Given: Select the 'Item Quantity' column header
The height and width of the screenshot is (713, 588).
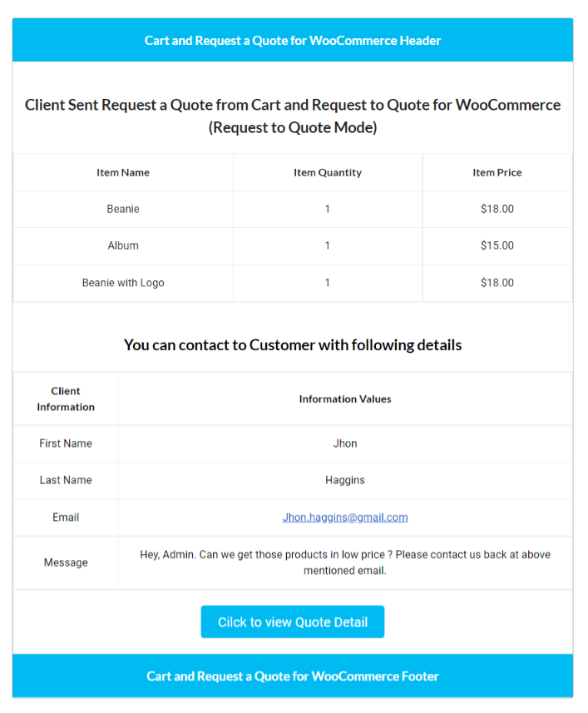Looking at the screenshot, I should pos(328,173).
